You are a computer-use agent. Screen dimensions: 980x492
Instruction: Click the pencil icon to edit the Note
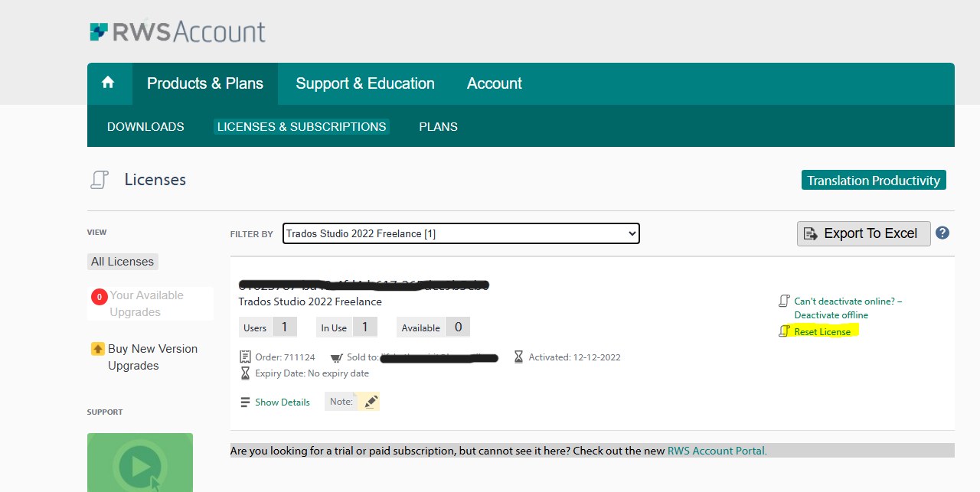pos(371,401)
